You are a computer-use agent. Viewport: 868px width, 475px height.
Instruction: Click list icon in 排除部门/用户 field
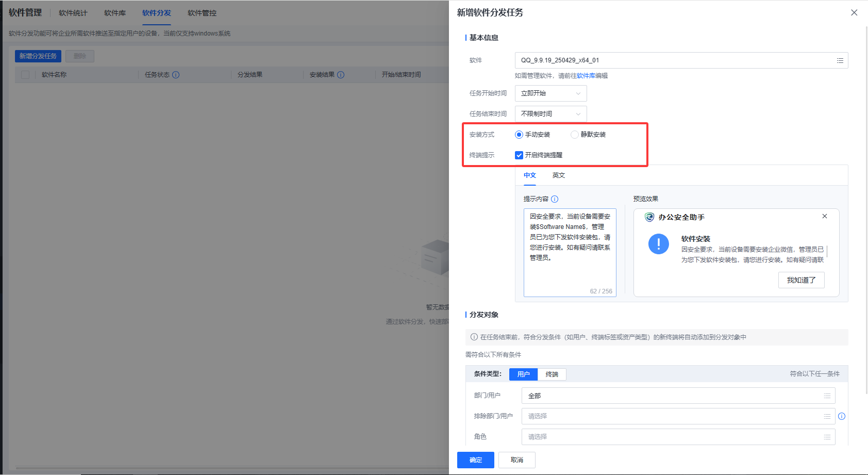[827, 416]
